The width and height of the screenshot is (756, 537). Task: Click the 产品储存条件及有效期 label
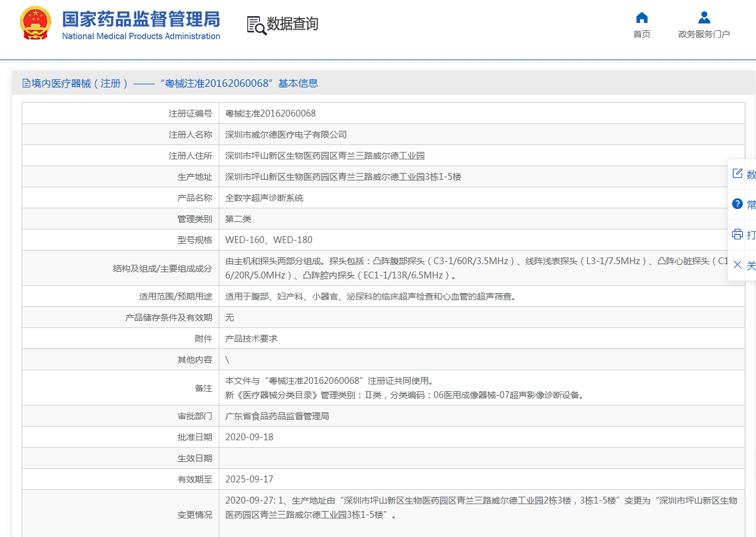(169, 317)
